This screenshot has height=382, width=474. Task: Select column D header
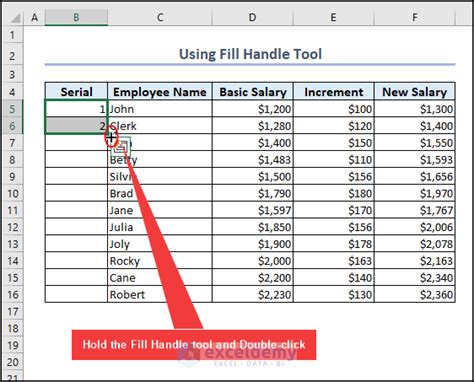(253, 17)
